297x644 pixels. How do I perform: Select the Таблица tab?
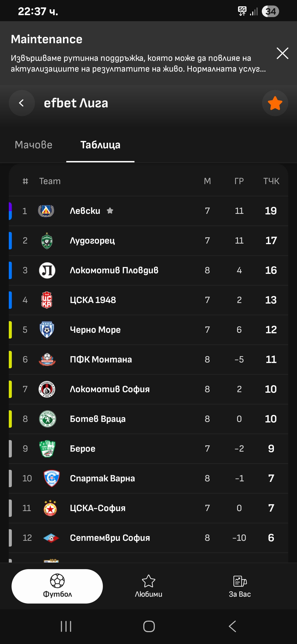pyautogui.click(x=100, y=145)
